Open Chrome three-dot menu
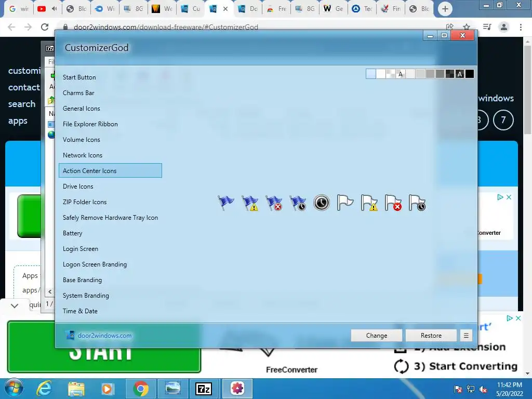Image resolution: width=532 pixels, height=399 pixels. pos(521,27)
